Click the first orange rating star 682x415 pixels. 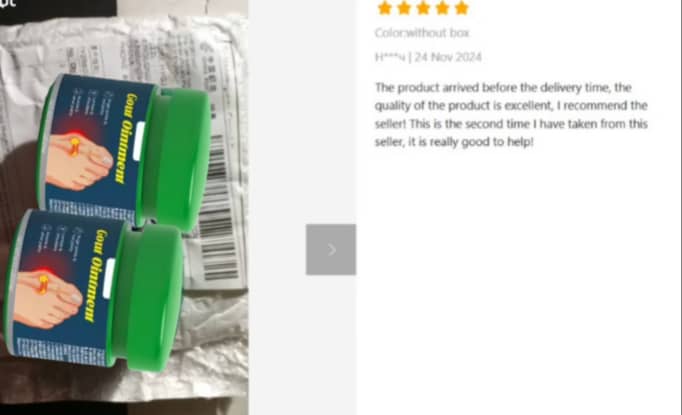point(384,8)
